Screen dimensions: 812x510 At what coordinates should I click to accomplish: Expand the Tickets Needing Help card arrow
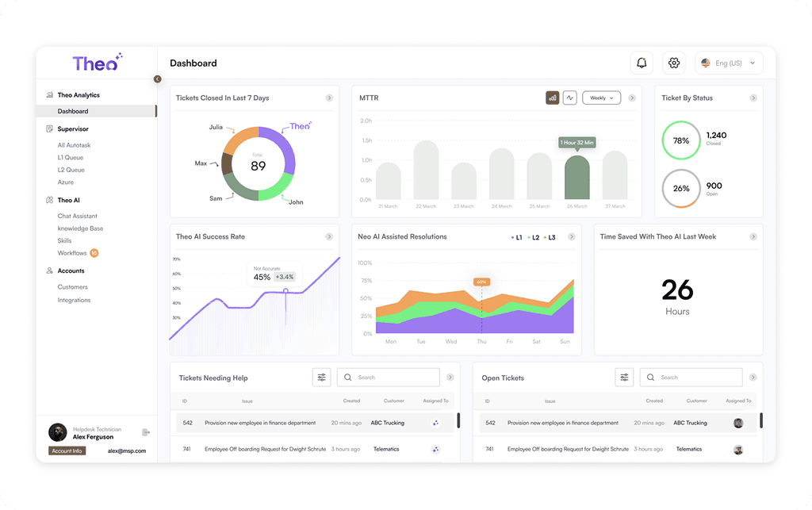(450, 378)
